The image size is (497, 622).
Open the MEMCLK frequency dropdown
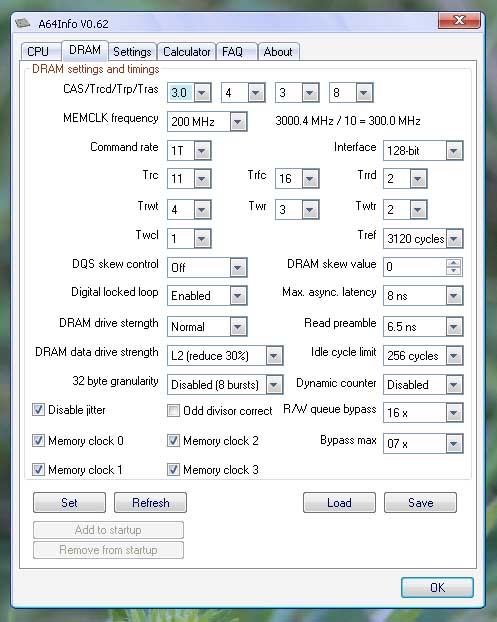238,121
